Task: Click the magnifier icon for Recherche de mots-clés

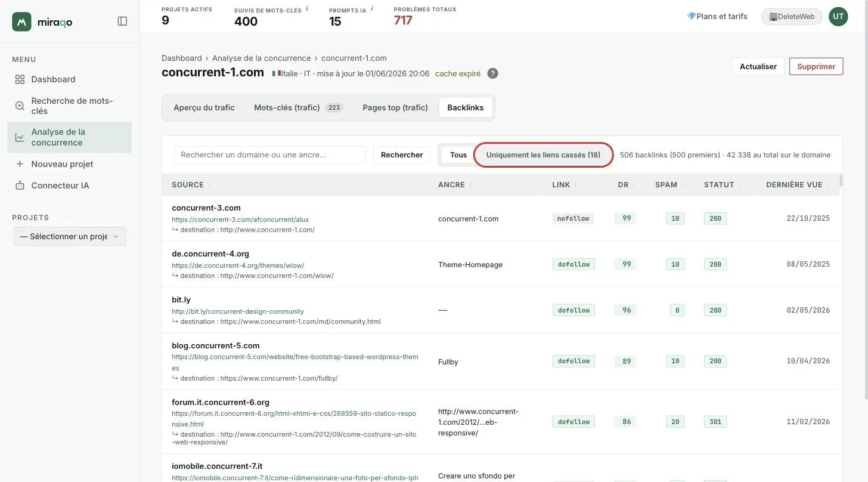Action: click(20, 106)
